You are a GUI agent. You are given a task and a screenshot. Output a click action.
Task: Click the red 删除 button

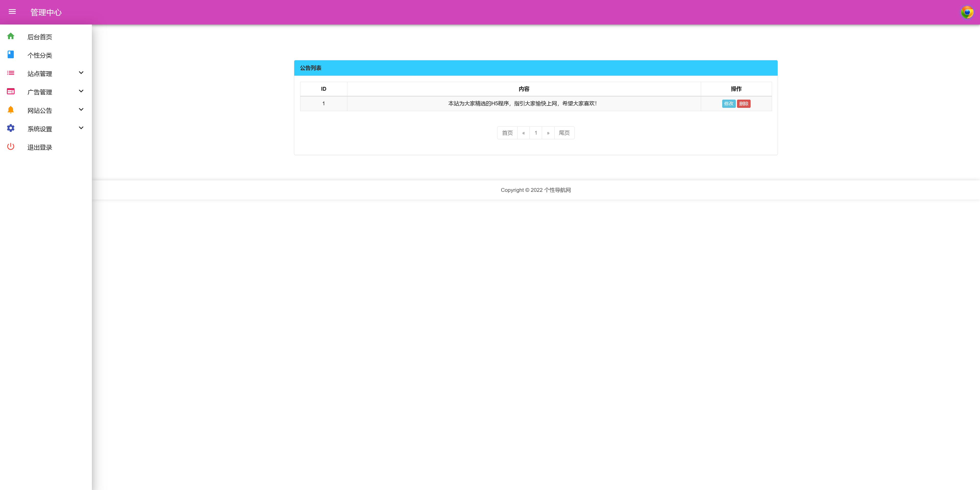tap(743, 103)
